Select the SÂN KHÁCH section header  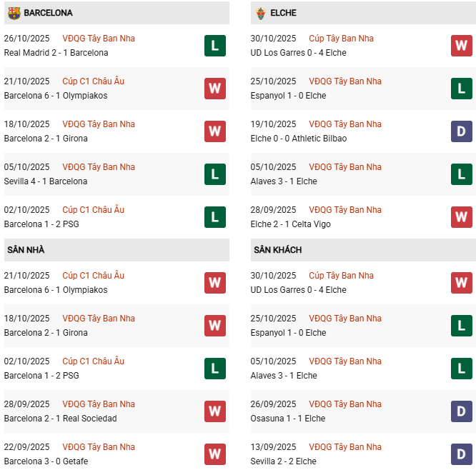(277, 250)
